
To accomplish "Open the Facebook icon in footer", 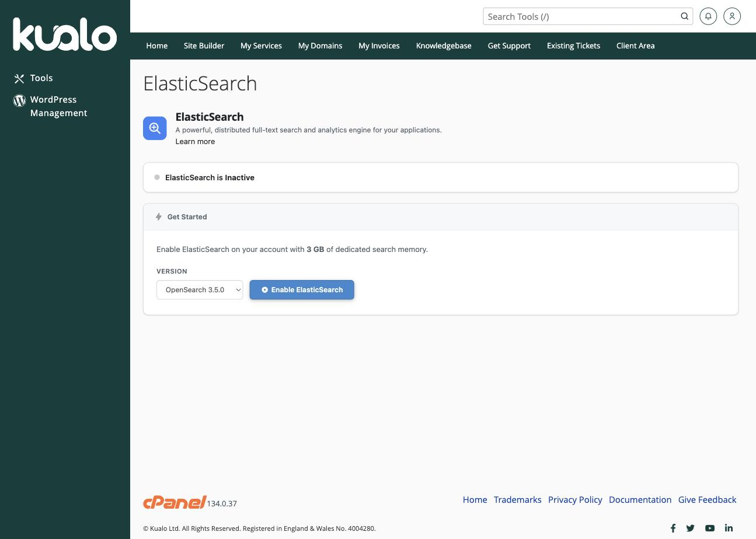I will 673,528.
